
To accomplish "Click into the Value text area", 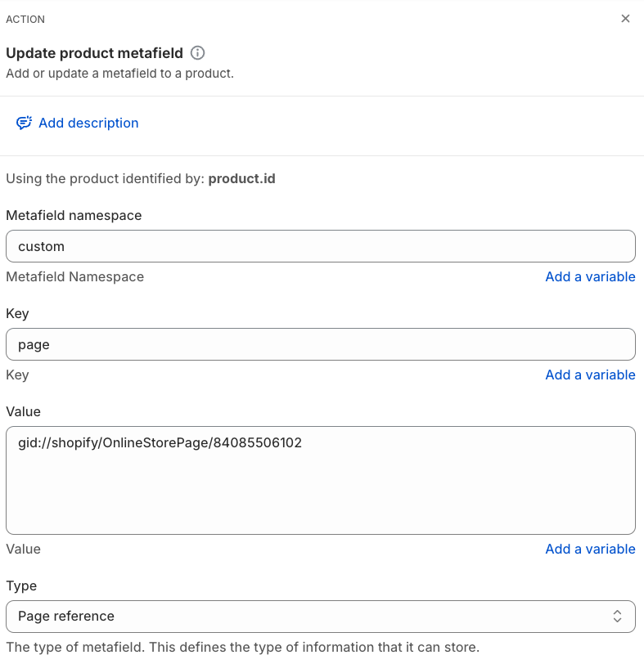I will 320,491.
